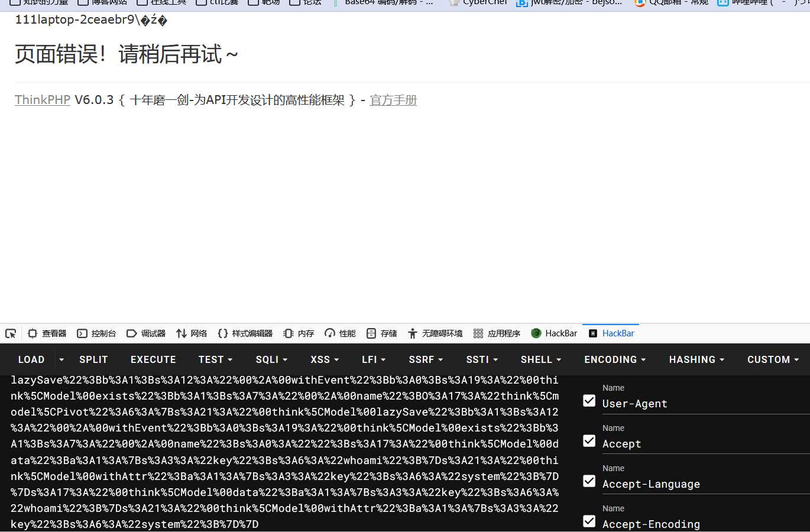Click the 页面错误！请稍后再试 heading
The width and height of the screenshot is (810, 532).
point(127,54)
